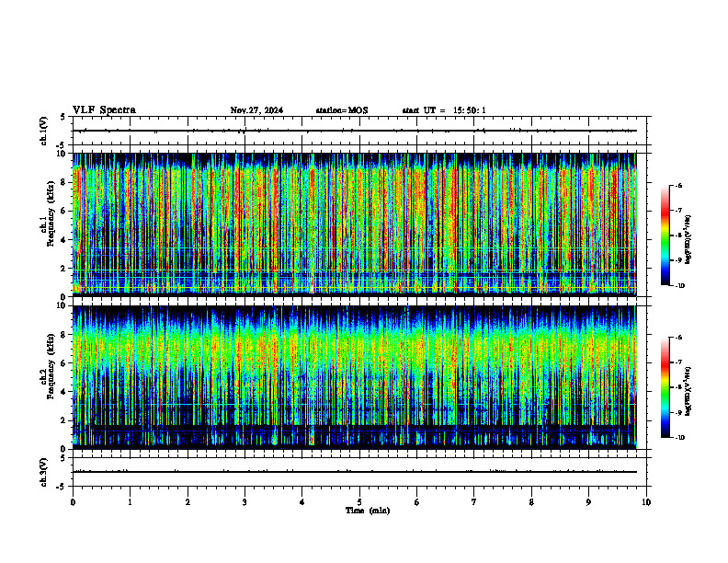
Task: Click the "ch.3(V)" axis label
Action: pos(44,472)
